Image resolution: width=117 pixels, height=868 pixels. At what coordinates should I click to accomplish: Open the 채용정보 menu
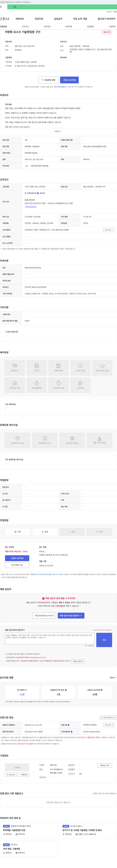click(20, 19)
